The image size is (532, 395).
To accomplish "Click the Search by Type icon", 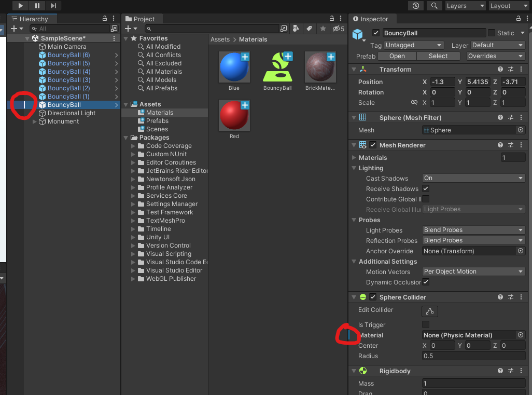I will point(296,29).
